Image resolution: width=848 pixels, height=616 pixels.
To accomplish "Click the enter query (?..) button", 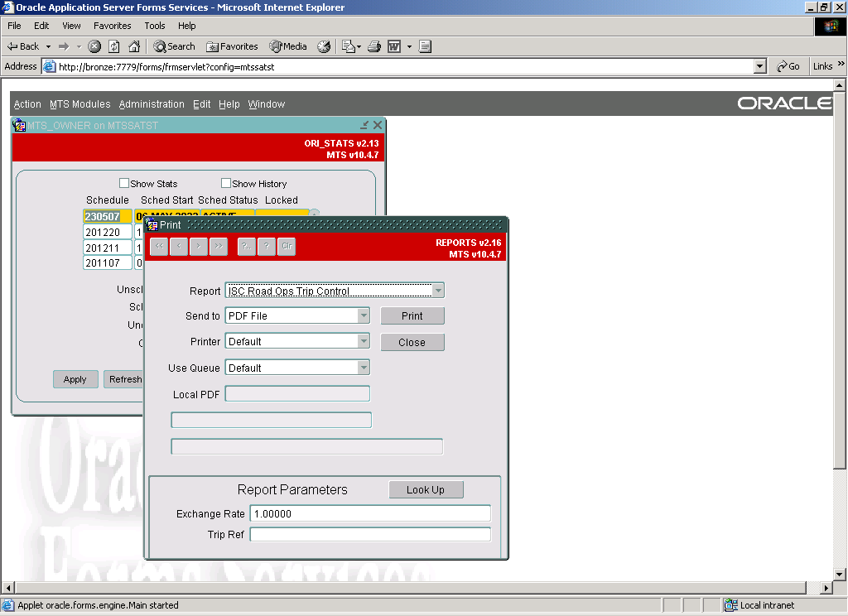I will (x=247, y=246).
